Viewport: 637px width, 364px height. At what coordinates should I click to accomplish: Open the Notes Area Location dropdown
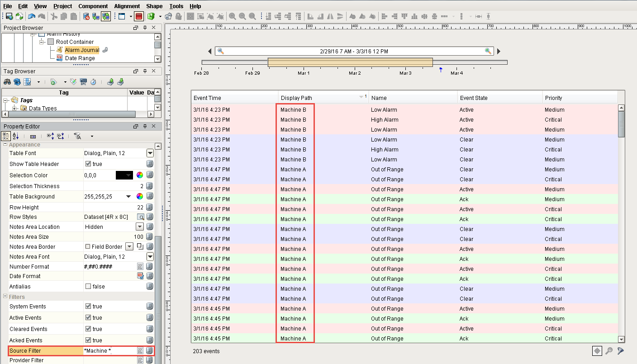coord(140,227)
